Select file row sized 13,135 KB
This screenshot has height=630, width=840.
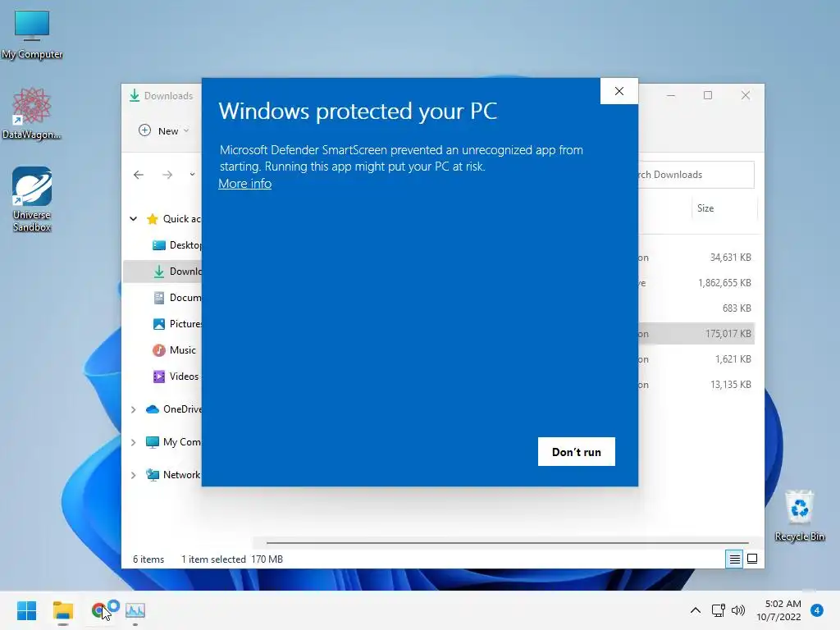coord(696,384)
